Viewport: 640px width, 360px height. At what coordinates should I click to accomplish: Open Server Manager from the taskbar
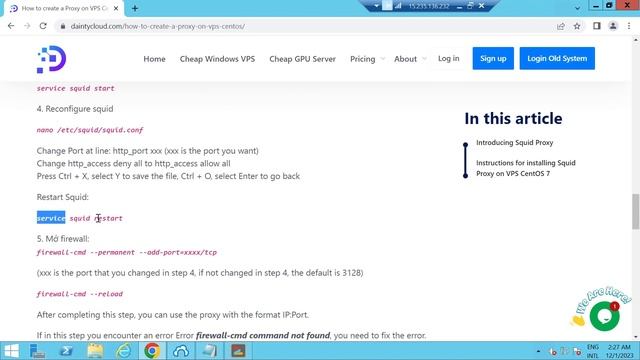(38, 351)
